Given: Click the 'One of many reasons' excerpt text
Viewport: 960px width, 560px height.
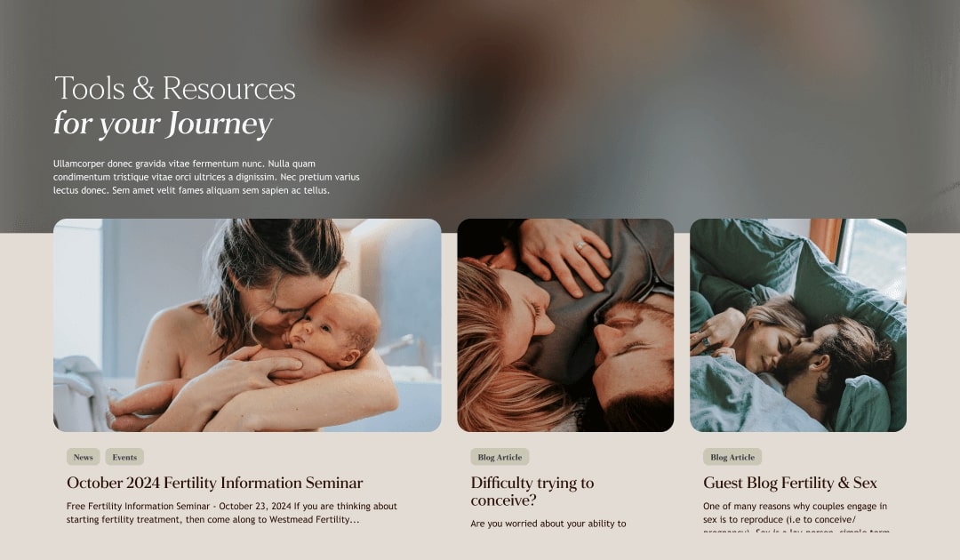Looking at the screenshot, I should 796,516.
